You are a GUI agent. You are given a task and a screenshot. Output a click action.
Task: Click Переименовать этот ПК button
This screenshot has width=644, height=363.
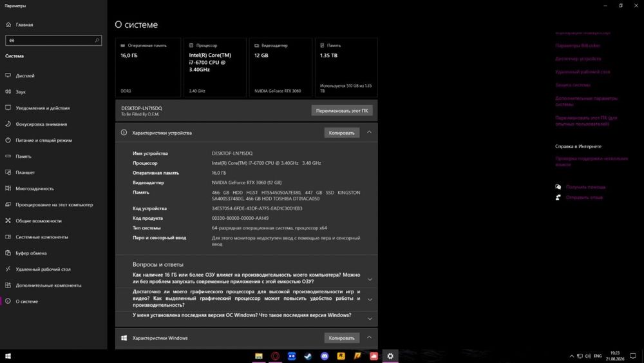tap(342, 111)
